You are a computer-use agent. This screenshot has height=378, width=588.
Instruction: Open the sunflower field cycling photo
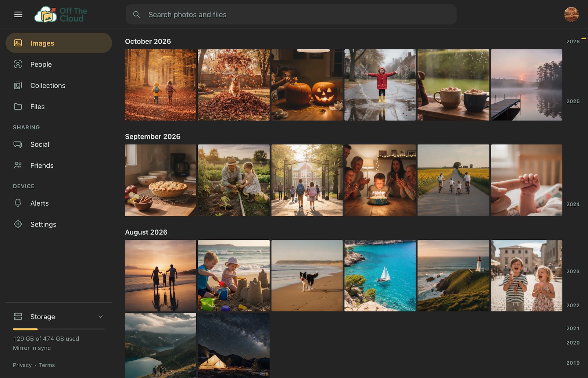[453, 180]
